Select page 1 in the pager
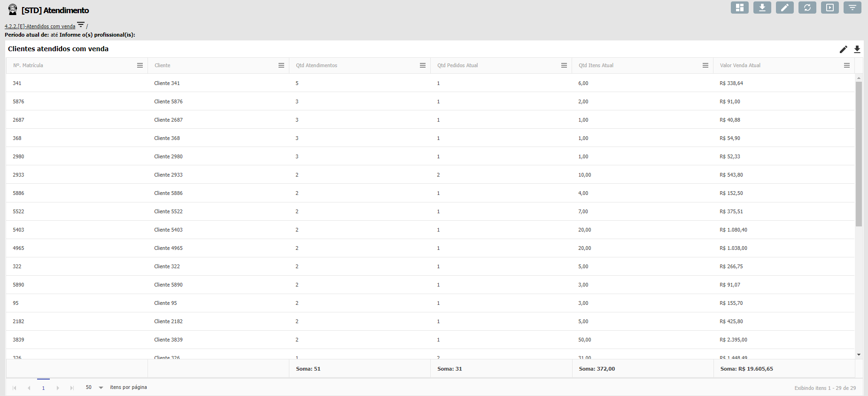The height and width of the screenshot is (396, 868). click(43, 388)
